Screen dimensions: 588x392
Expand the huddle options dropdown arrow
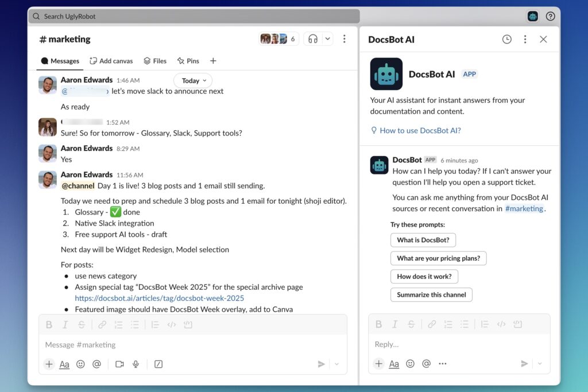(x=327, y=39)
